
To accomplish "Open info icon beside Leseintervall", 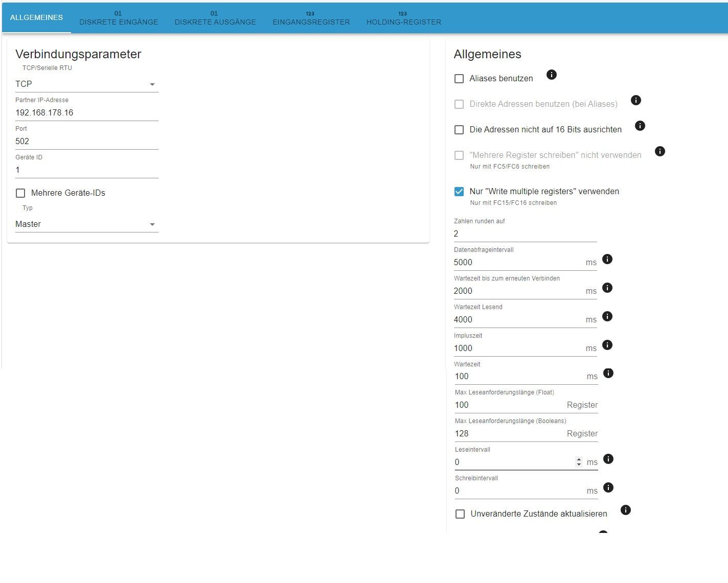I will [x=608, y=459].
